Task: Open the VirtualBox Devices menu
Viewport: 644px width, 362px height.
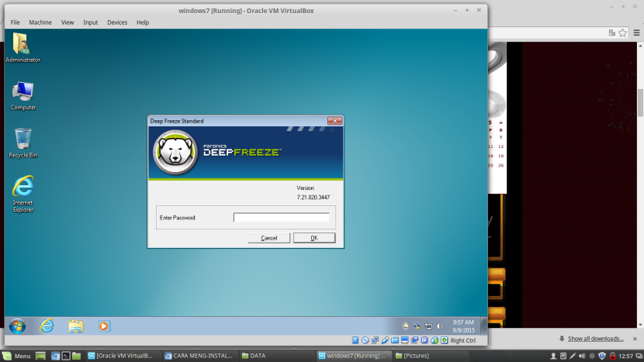Action: point(117,22)
